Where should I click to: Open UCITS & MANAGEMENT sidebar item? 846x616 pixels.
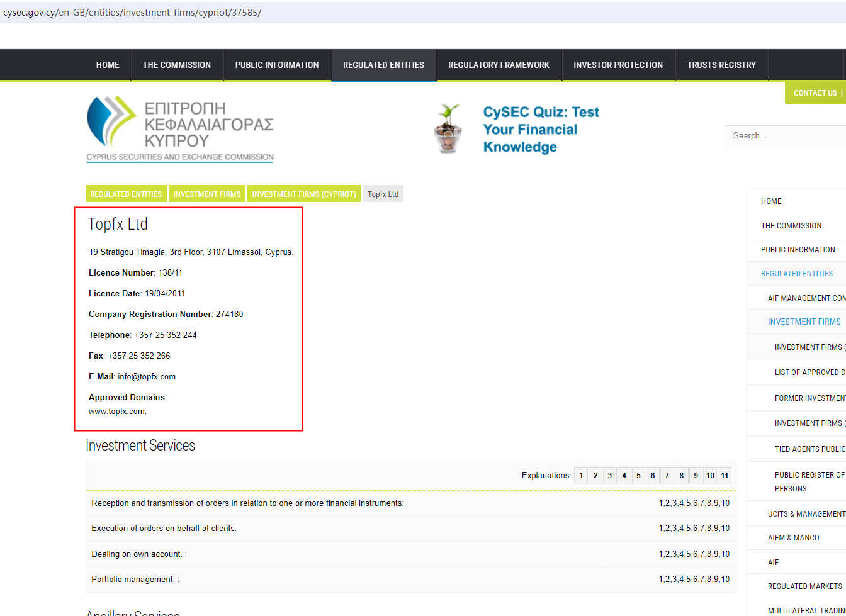797,514
